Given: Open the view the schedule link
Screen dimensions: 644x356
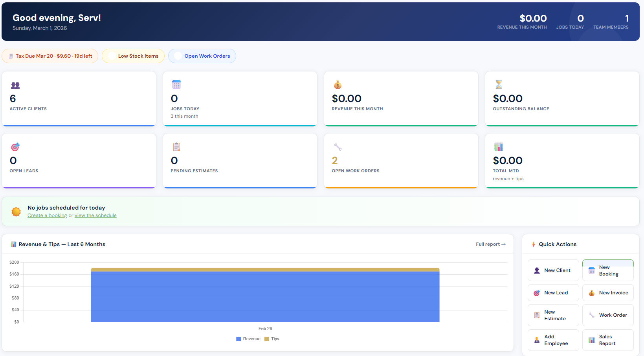Looking at the screenshot, I should [95, 215].
